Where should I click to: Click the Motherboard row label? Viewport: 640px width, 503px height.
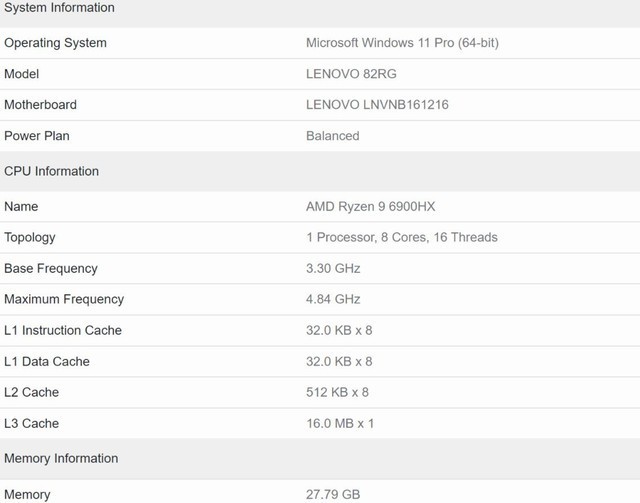point(40,105)
